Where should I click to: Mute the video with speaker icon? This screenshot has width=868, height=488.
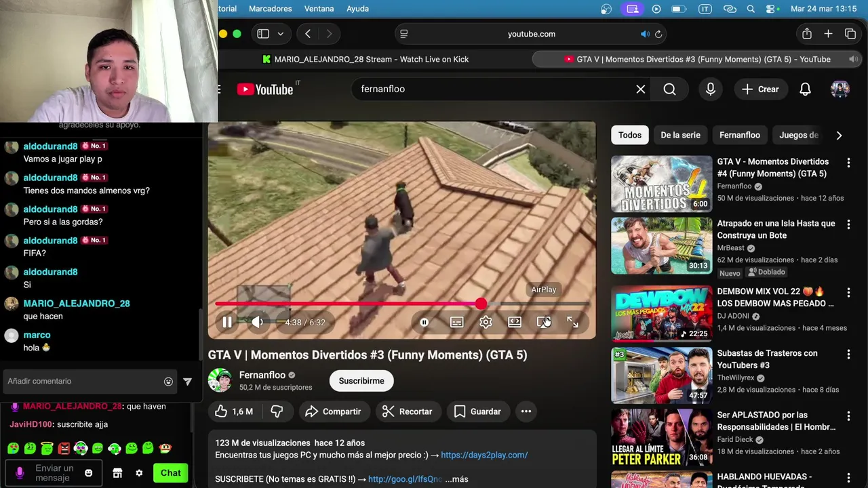click(257, 323)
